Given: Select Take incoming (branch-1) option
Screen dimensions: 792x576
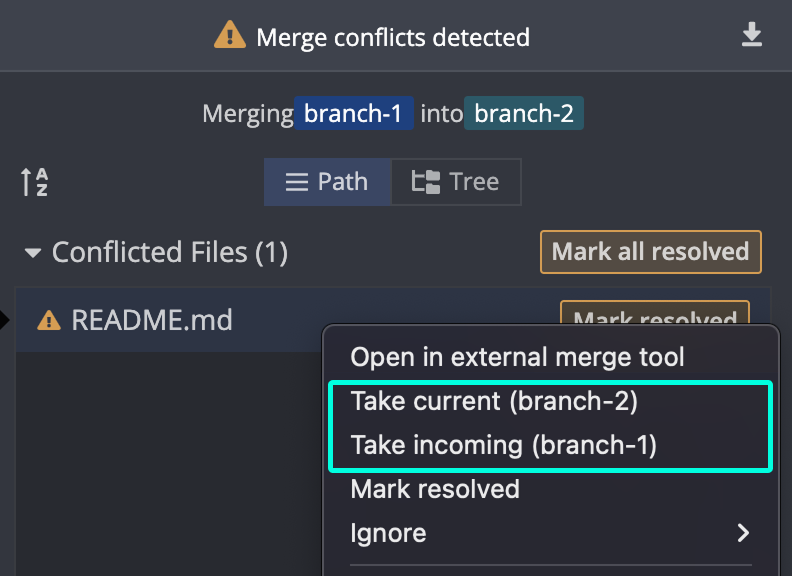Looking at the screenshot, I should click(504, 445).
